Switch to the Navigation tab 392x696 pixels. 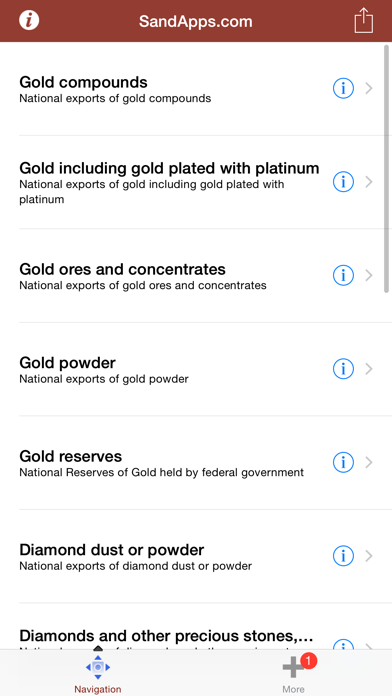click(98, 672)
